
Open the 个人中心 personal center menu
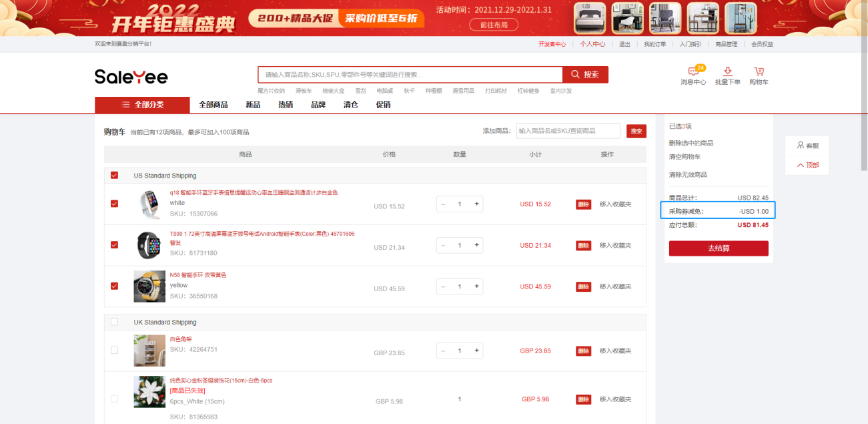click(592, 44)
